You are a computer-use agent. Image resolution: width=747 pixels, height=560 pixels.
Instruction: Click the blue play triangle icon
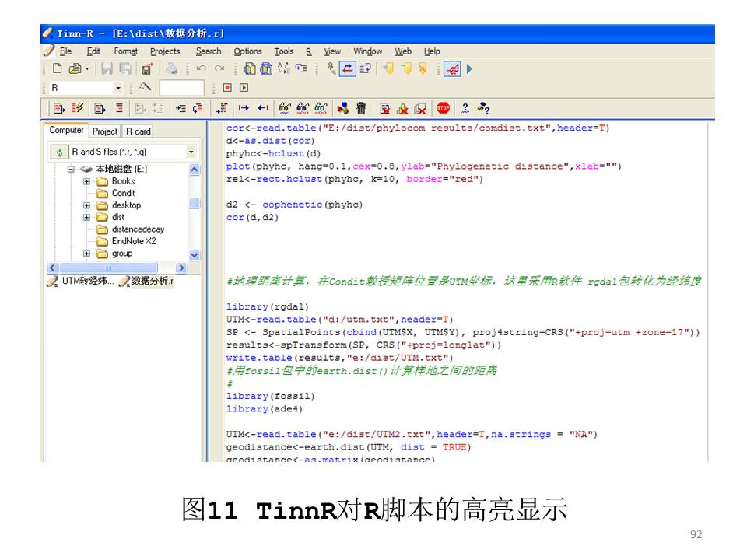[469, 69]
